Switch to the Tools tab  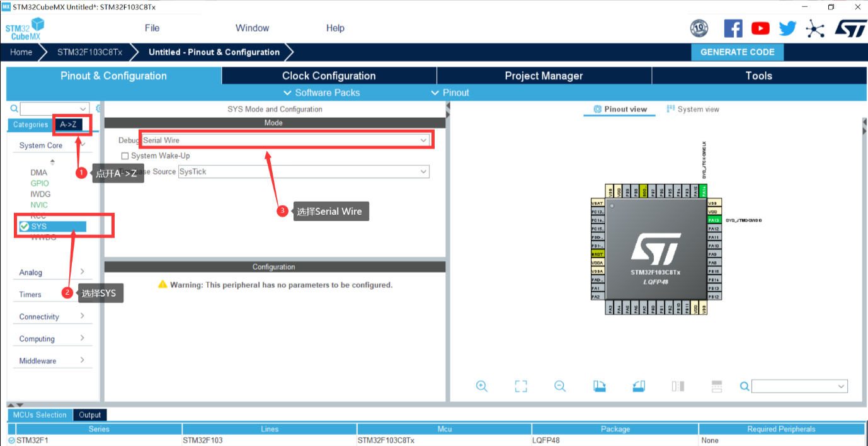[x=758, y=76]
